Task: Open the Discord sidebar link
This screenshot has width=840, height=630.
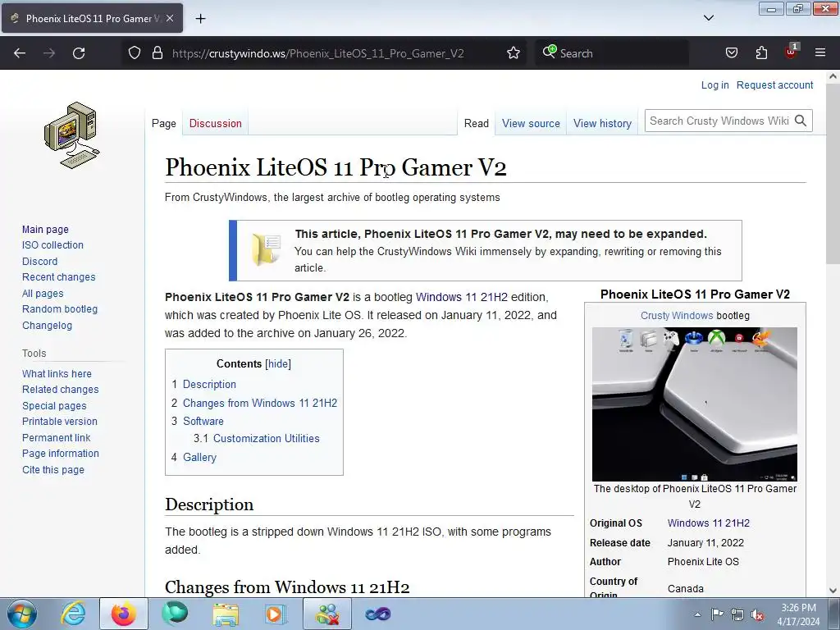Action: (x=39, y=262)
